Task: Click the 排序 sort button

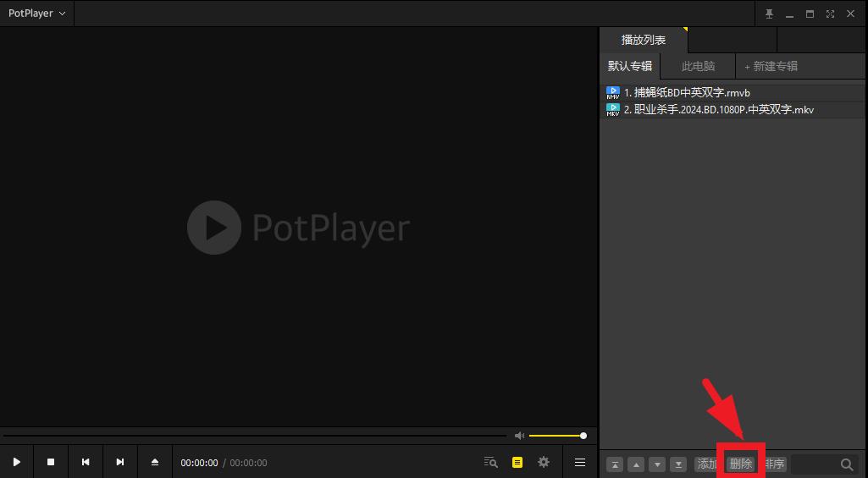Action: 775,464
